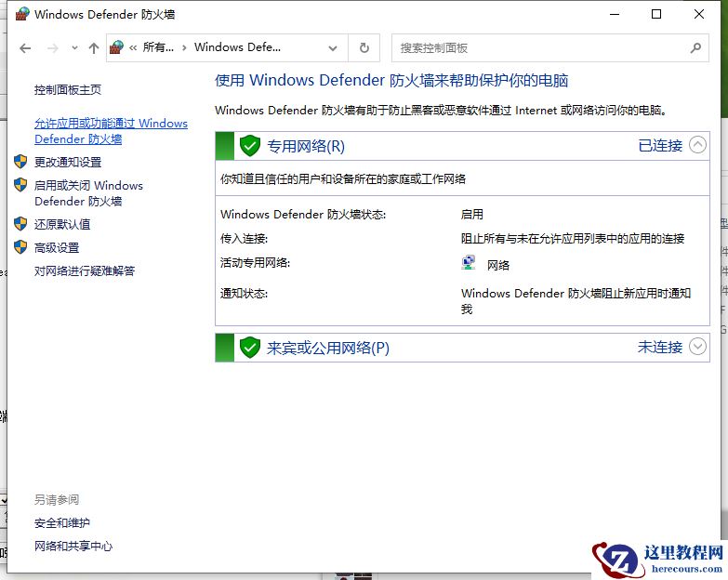The width and height of the screenshot is (728, 580).
Task: Click the 所有... breadcrumb segment
Action: 158,47
